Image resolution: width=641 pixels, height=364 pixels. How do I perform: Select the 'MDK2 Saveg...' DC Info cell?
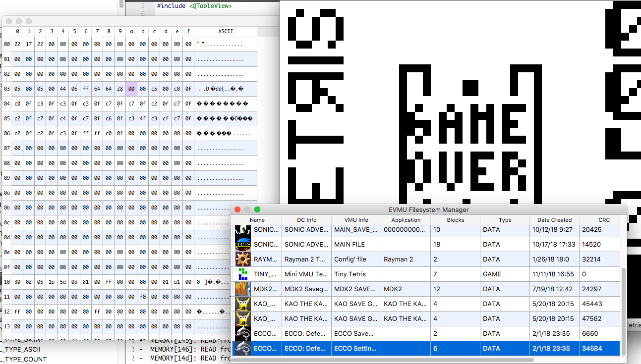point(307,289)
